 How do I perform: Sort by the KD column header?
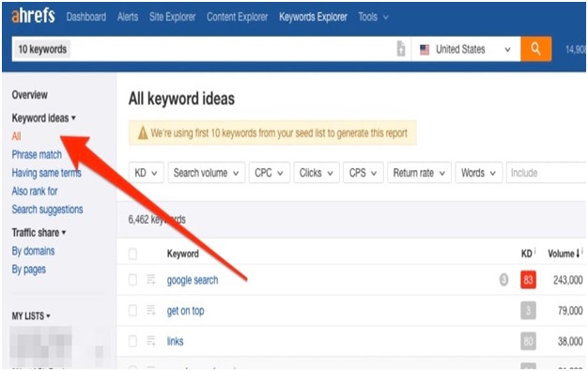[527, 254]
